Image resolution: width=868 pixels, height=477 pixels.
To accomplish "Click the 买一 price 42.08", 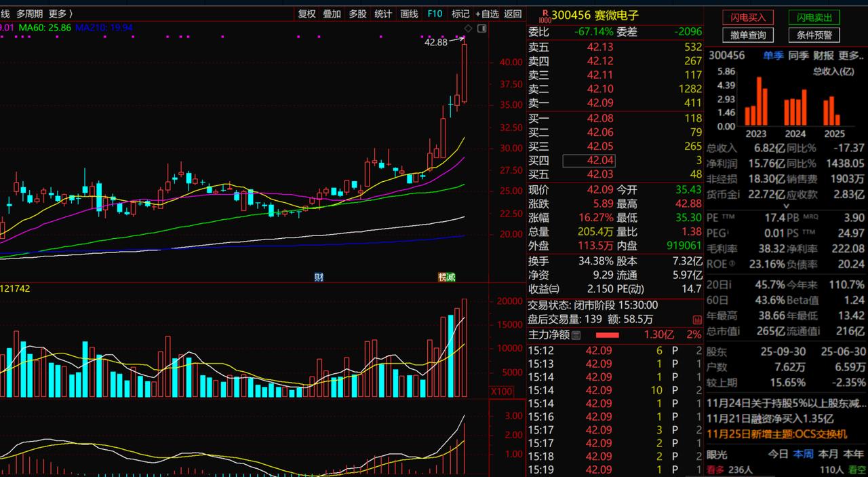I will coord(600,119).
